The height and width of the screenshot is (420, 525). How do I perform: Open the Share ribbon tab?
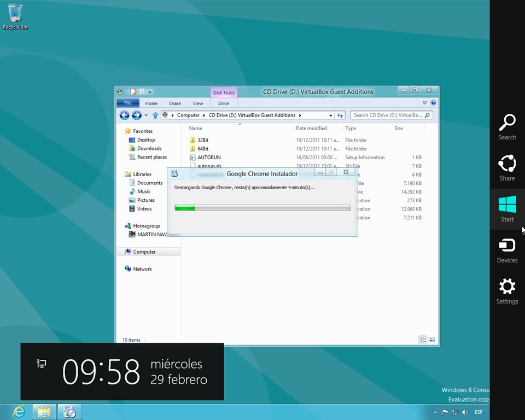[175, 103]
